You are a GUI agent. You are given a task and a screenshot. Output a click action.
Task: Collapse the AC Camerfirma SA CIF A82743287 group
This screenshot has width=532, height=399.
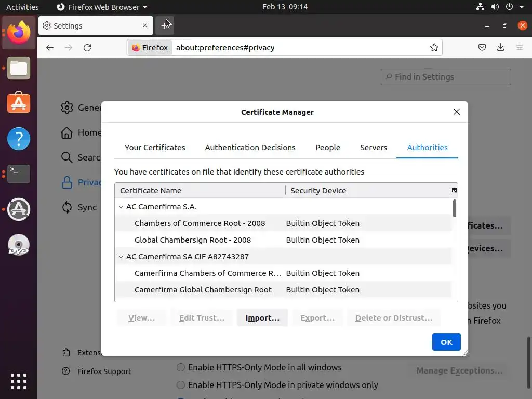[121, 257]
